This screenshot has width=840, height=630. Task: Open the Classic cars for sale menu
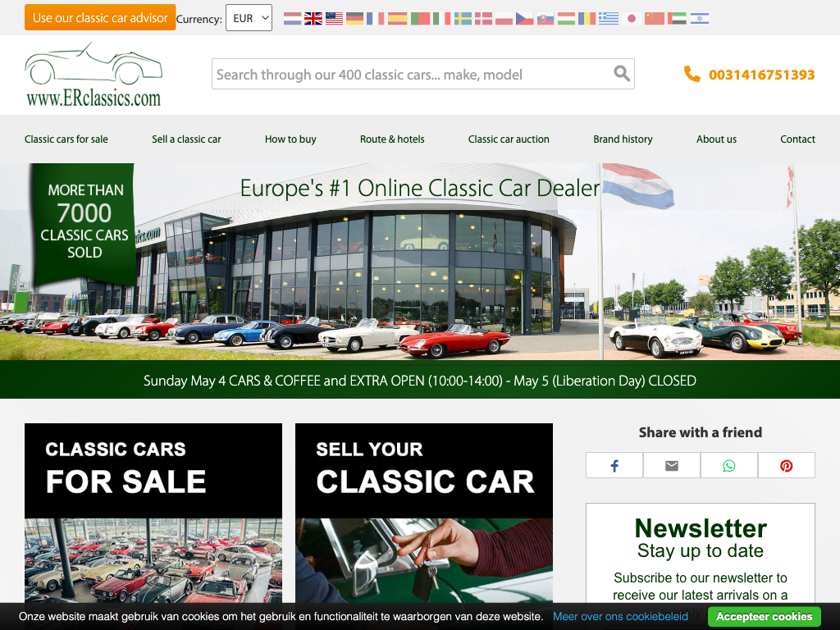tap(66, 139)
